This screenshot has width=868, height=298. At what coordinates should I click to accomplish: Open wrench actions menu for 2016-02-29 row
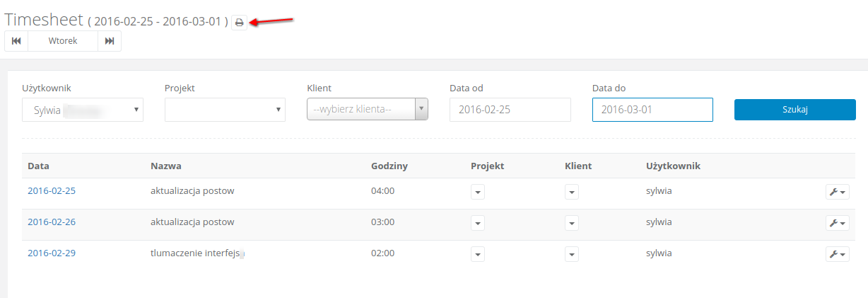click(x=838, y=254)
